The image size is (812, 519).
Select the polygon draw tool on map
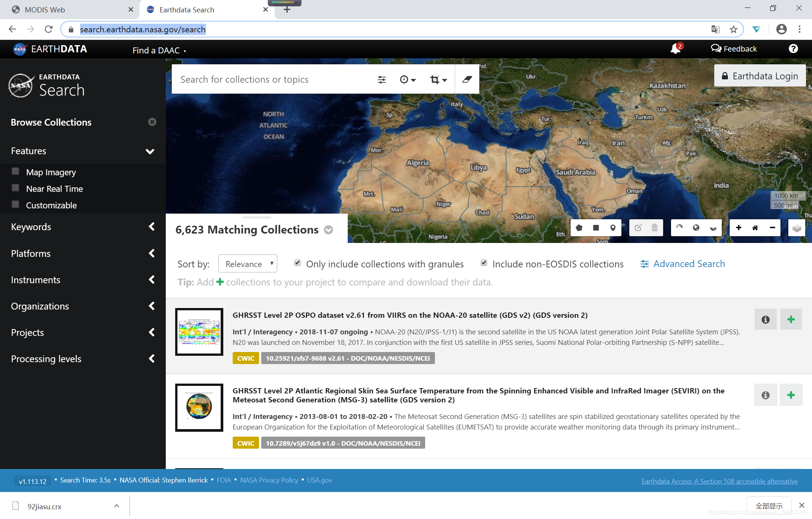click(x=579, y=228)
